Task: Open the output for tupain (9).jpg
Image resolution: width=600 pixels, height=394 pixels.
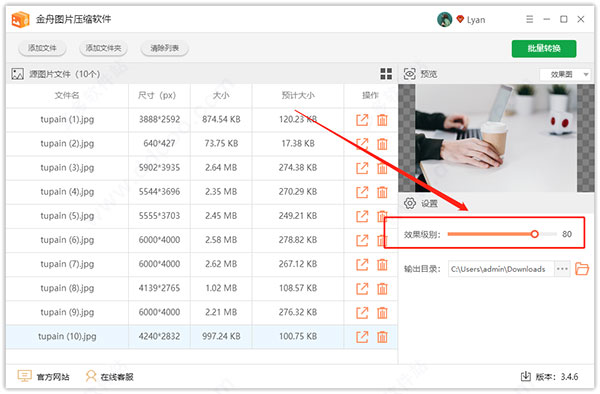Action: (x=362, y=313)
